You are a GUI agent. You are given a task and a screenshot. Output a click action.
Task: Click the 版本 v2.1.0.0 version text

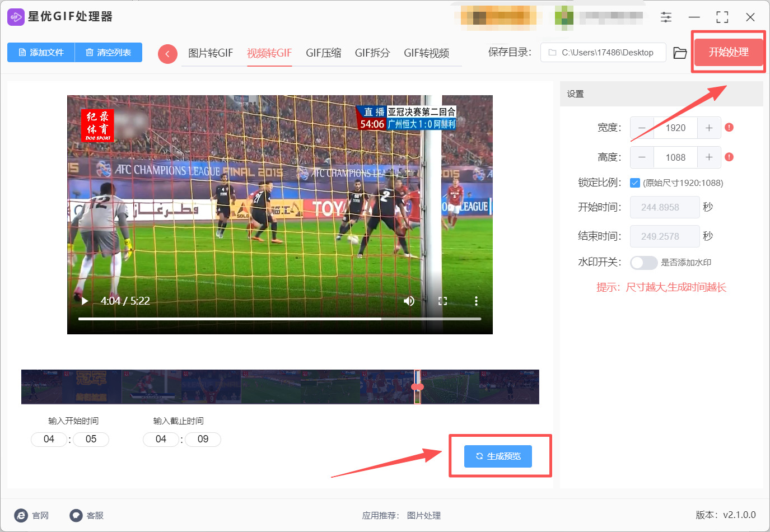click(726, 515)
